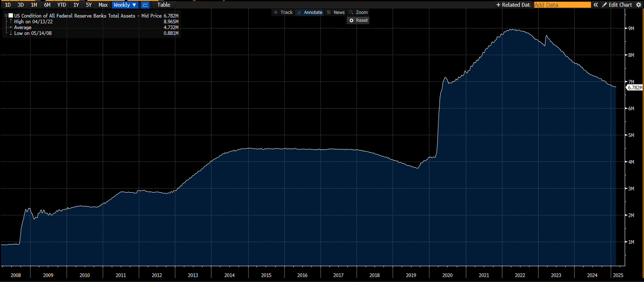Collapse the legend tree toggle
This screenshot has height=282, width=644.
pos(6,16)
